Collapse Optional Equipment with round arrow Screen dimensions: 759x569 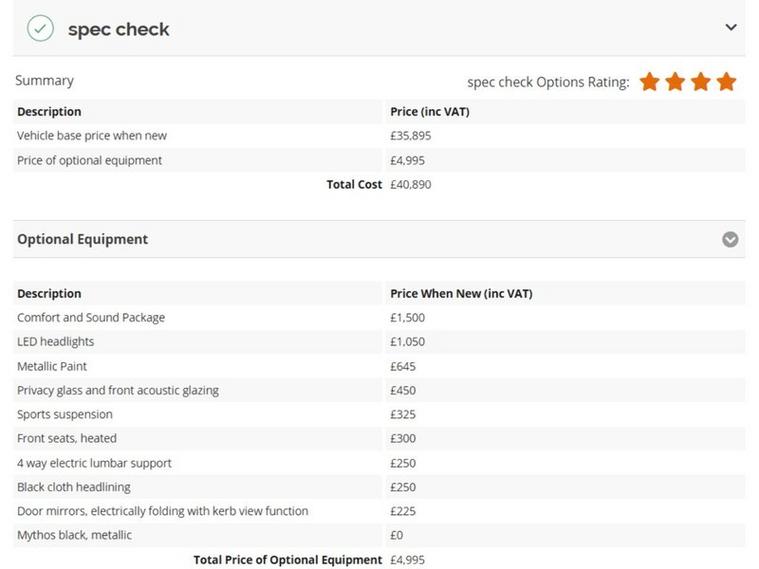point(730,239)
